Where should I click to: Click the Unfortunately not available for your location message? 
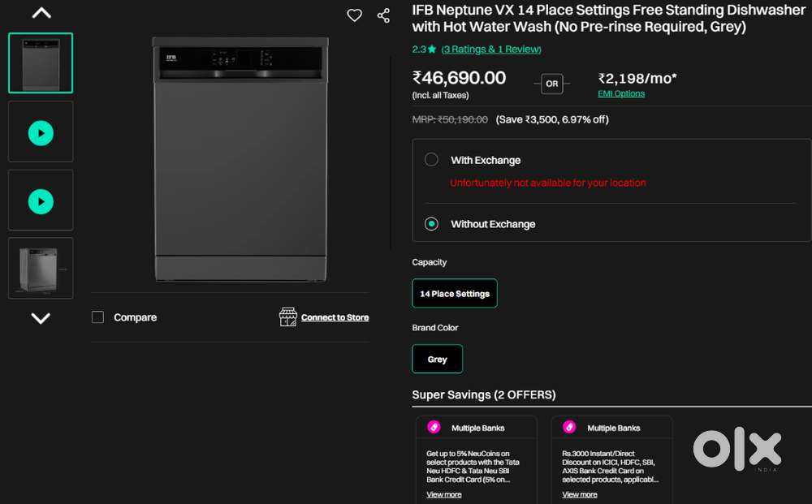coord(548,183)
